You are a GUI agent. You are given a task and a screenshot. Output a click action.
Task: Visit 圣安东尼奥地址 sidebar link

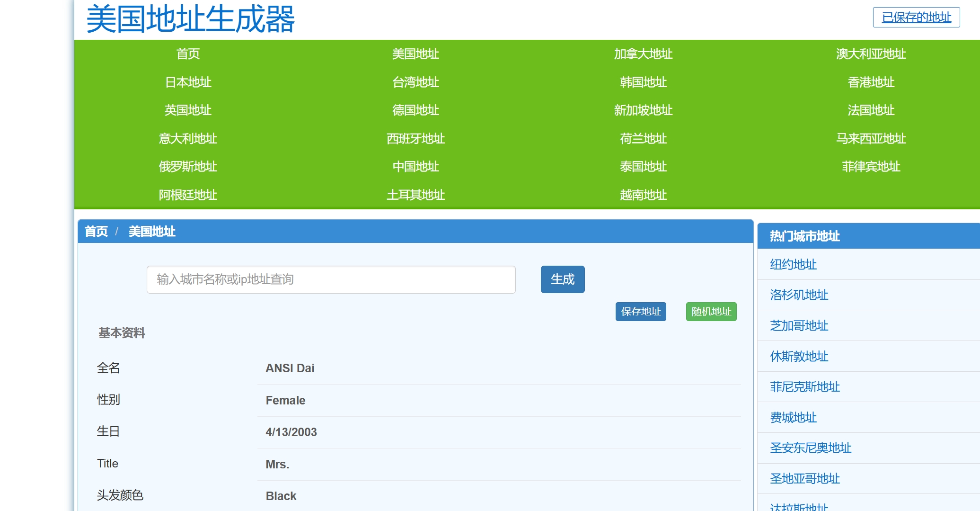tap(810, 448)
